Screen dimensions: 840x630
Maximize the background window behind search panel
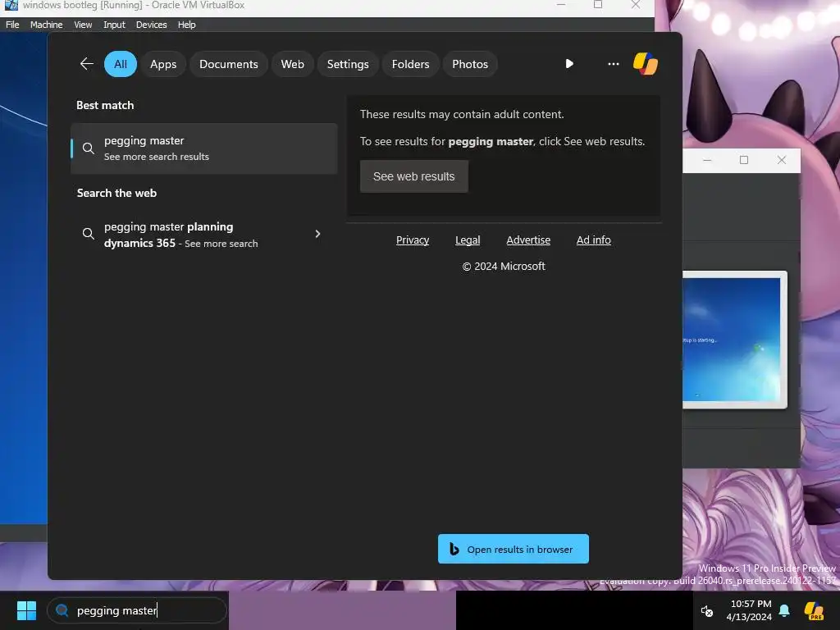pyautogui.click(x=744, y=160)
